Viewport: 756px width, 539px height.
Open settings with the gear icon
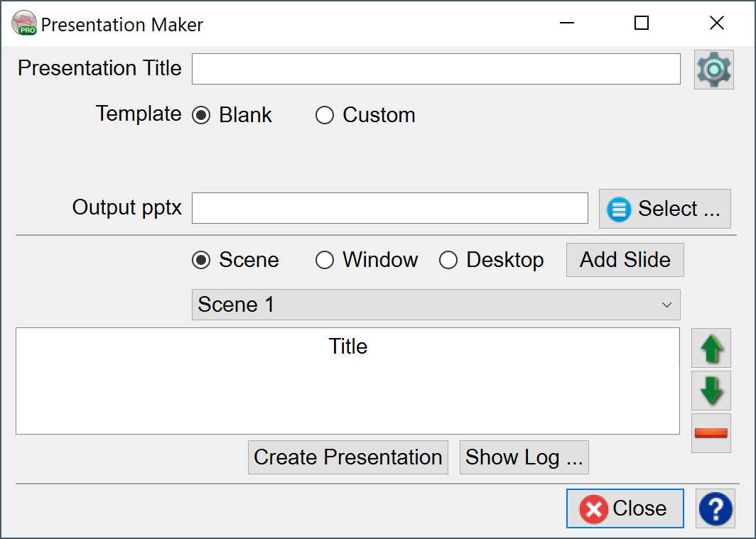[713, 69]
